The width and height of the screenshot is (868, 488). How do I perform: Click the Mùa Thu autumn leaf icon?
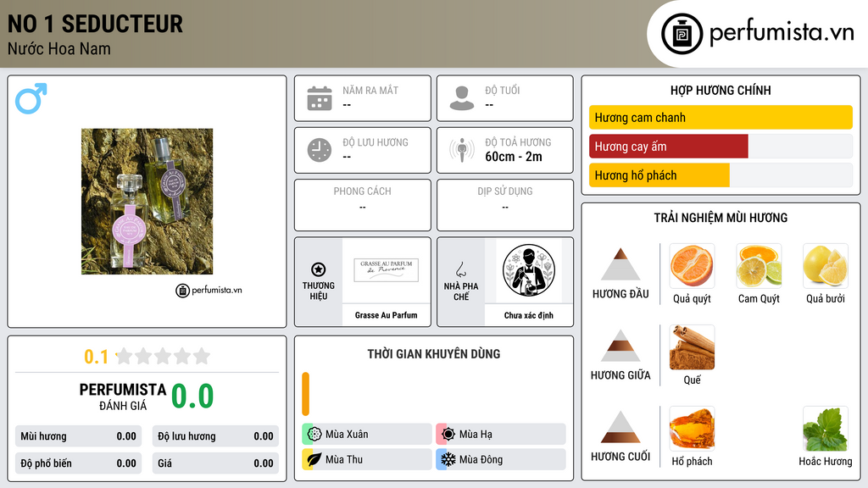coord(314,459)
